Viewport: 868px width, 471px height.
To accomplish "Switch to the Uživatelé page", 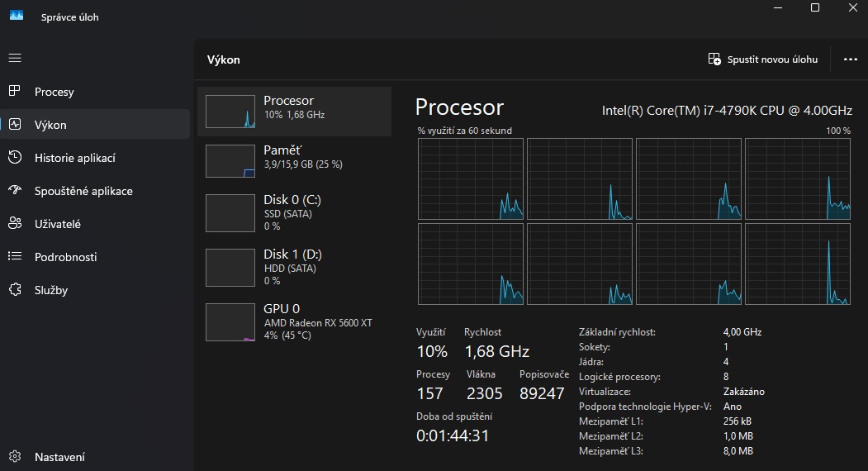I will point(58,224).
